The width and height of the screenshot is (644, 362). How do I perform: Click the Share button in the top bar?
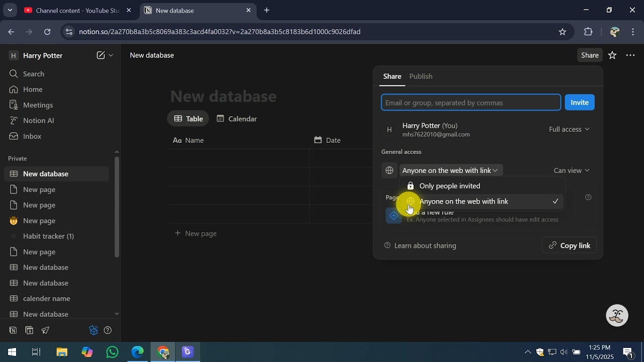click(x=590, y=55)
